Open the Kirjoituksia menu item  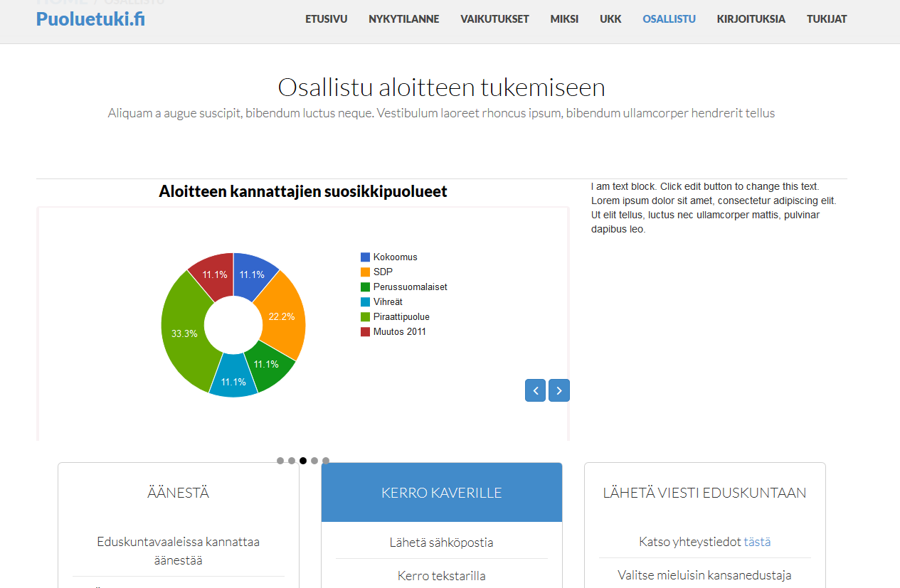point(751,19)
